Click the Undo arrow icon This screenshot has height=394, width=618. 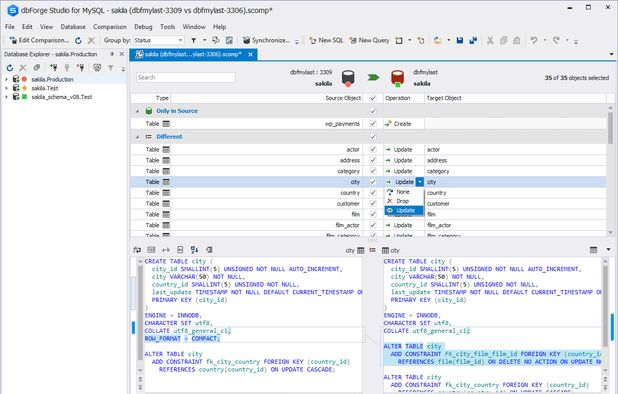534,40
